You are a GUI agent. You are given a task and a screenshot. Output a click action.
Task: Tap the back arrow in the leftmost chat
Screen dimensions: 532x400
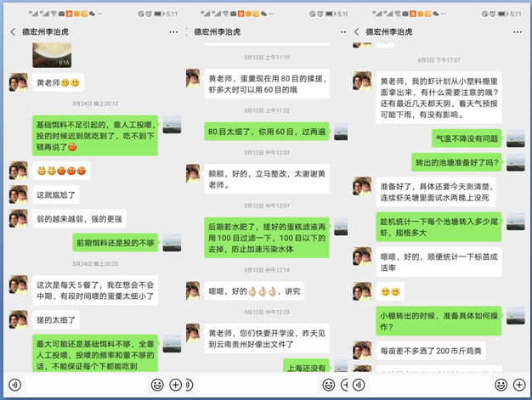pos(13,31)
